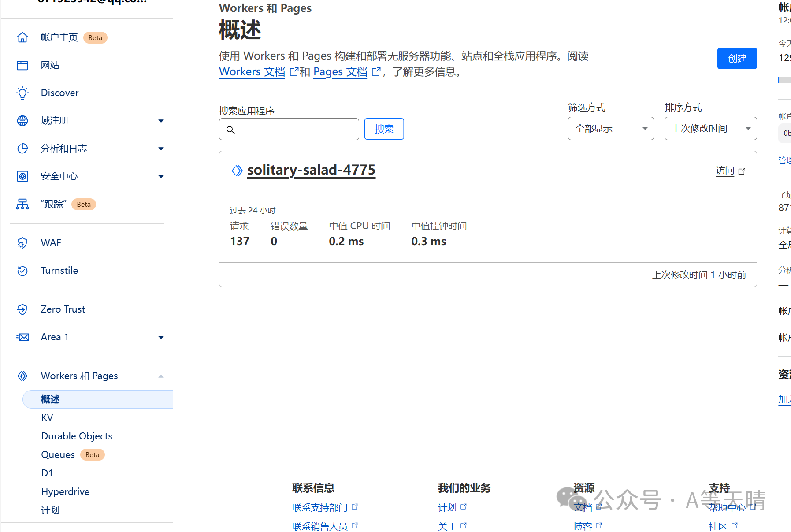Click the external icon after 社区
This screenshot has width=791, height=532.
tap(735, 525)
